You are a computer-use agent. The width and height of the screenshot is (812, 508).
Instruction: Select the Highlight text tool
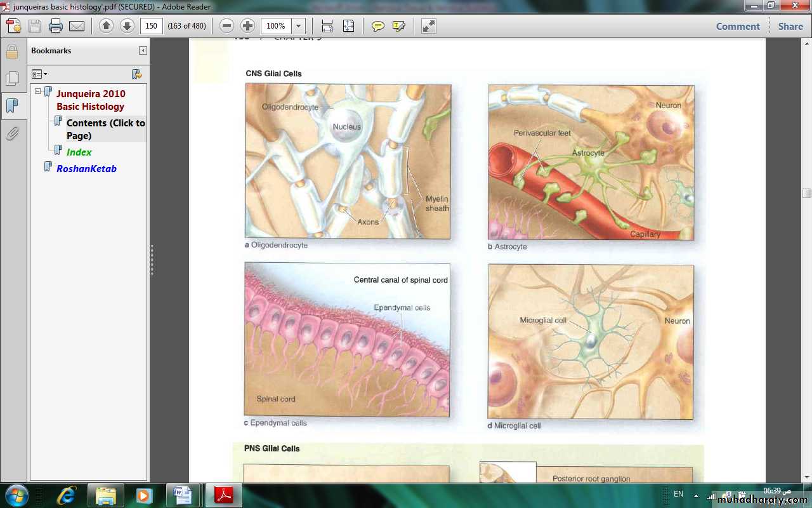point(398,26)
